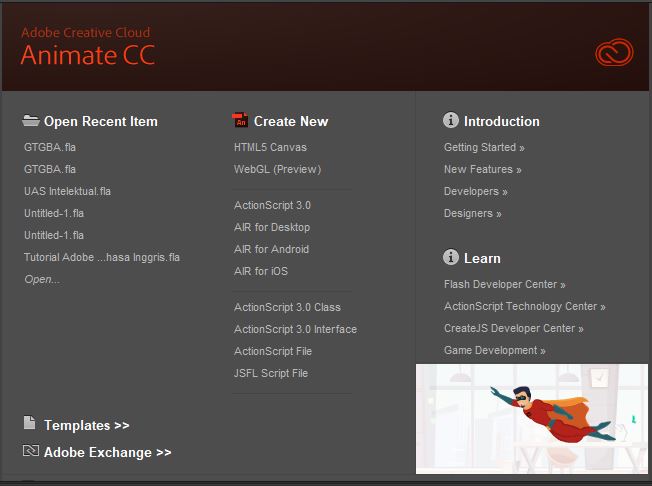The height and width of the screenshot is (486, 652).
Task: Open UAS Intelektual.fla
Action: tap(67, 191)
